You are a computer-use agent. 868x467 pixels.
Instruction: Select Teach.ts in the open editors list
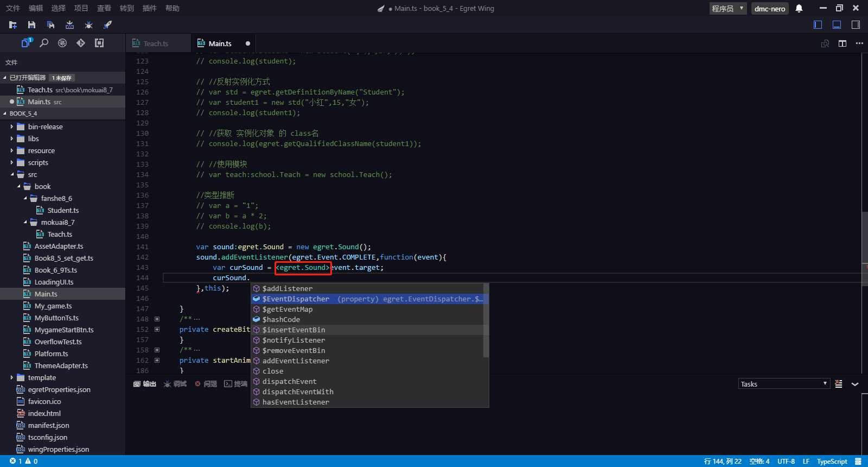(x=62, y=90)
